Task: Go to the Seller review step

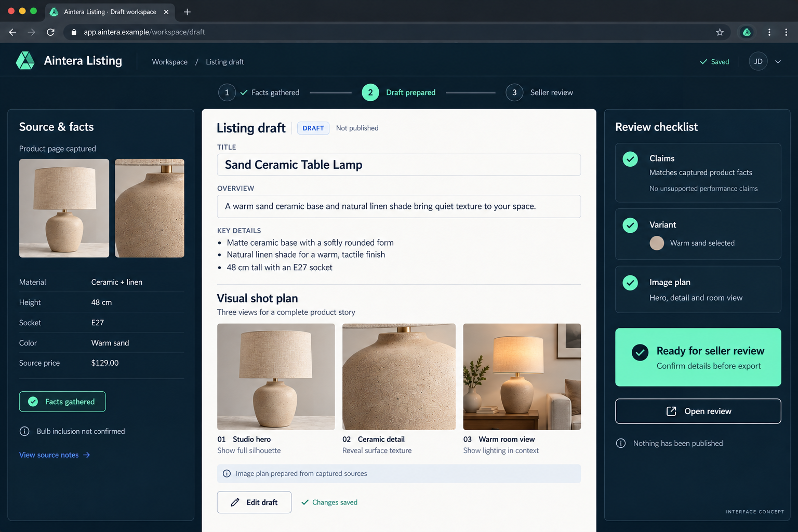Action: point(539,92)
